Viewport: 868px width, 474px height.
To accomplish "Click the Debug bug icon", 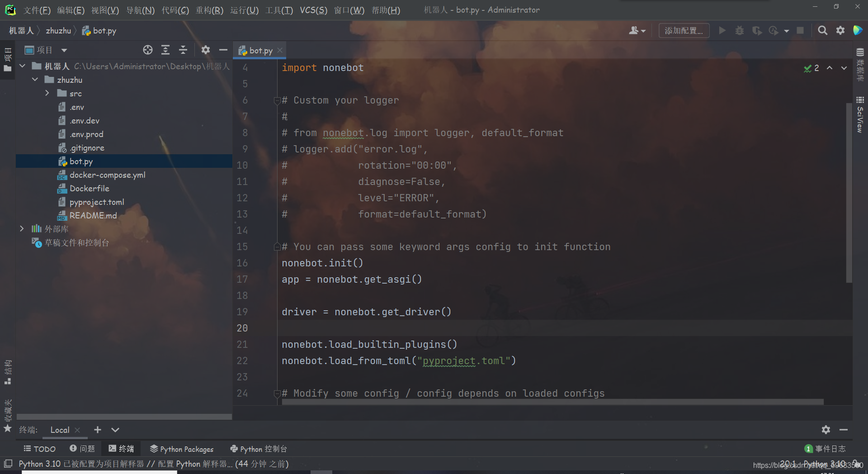I will click(739, 30).
